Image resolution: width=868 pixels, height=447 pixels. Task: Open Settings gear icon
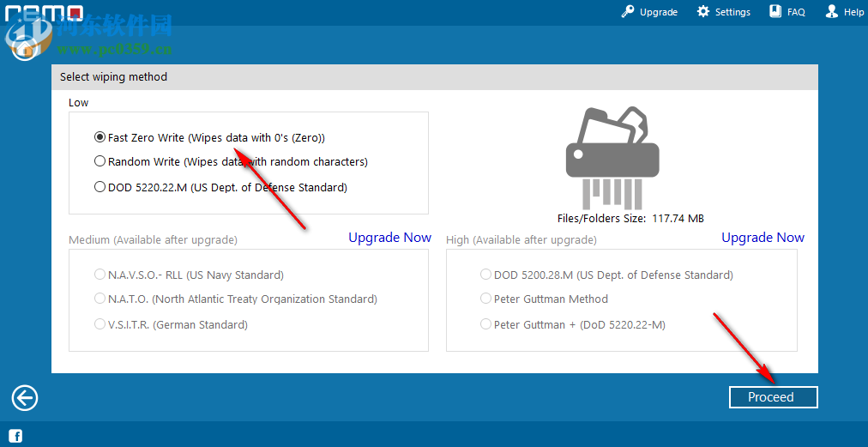(703, 12)
